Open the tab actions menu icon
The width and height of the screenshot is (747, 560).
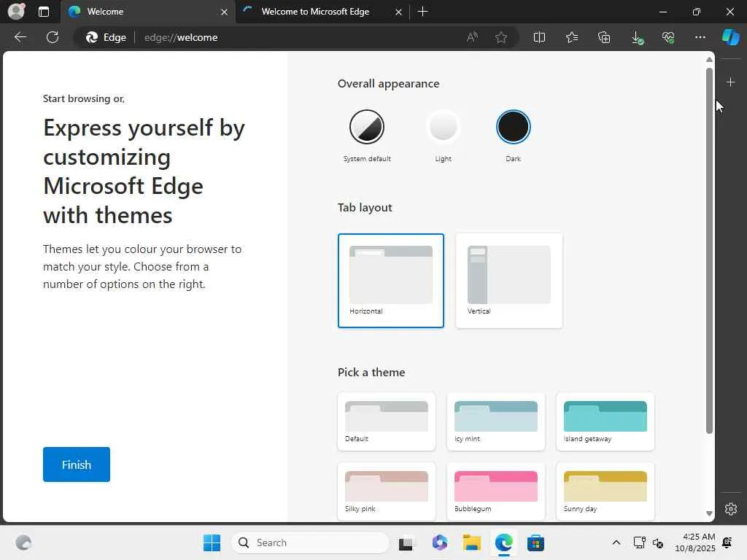coord(43,12)
